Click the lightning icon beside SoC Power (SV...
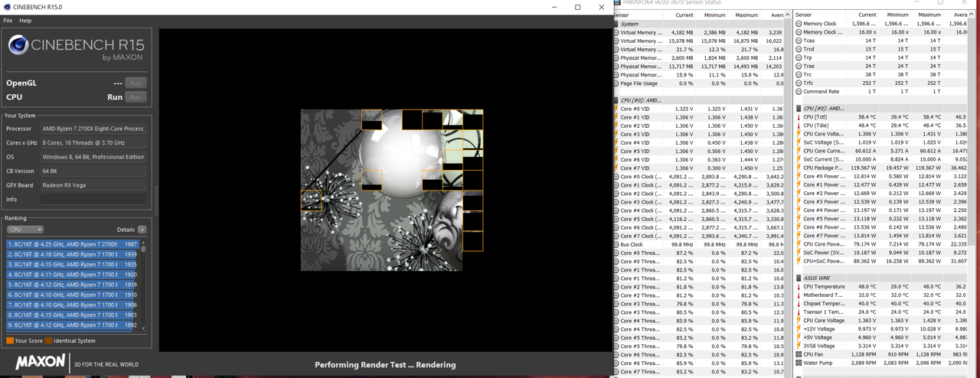 (799, 252)
